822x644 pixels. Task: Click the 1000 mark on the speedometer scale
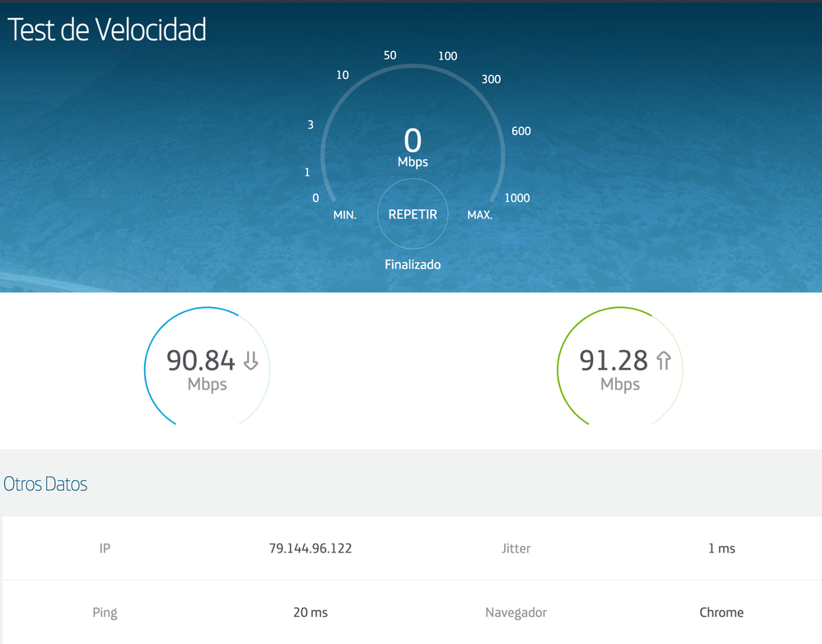point(517,198)
